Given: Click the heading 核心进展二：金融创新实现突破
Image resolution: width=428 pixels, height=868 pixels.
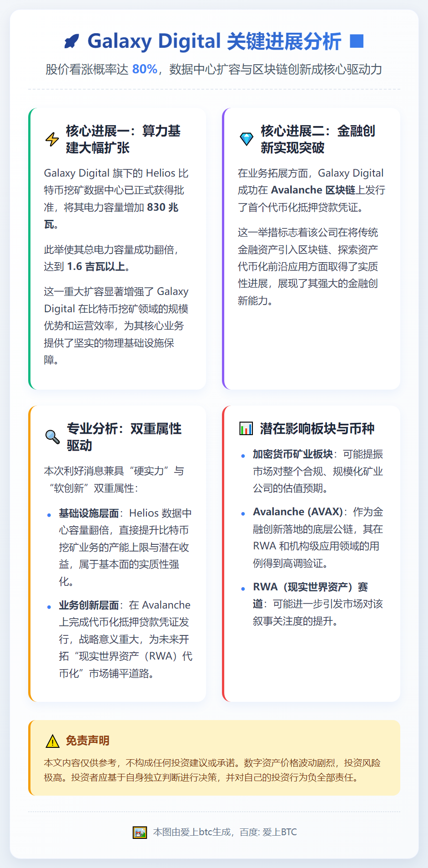Looking at the screenshot, I should [318, 139].
